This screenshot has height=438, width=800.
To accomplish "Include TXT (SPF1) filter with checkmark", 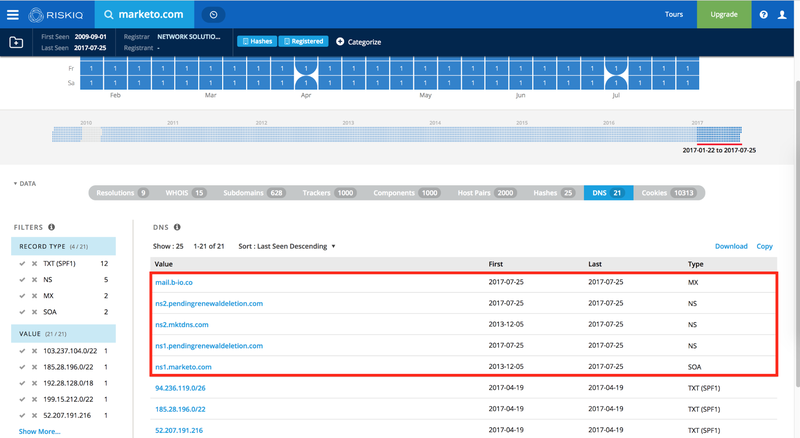I will click(x=22, y=264).
